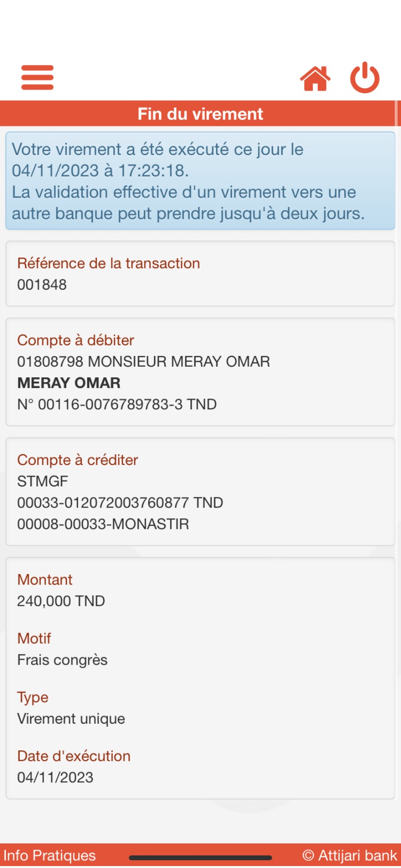Select credit account number 00033-012072003760877
The image size is (401, 868).
(120, 503)
